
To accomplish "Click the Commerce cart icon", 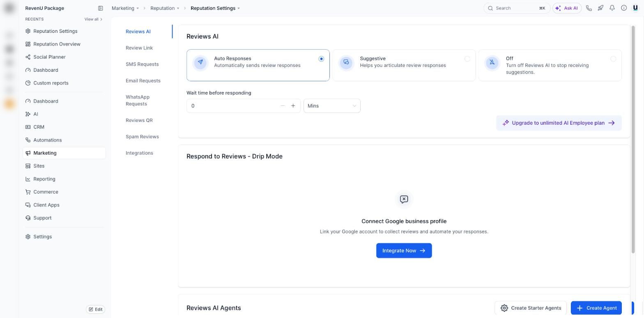I will [28, 192].
